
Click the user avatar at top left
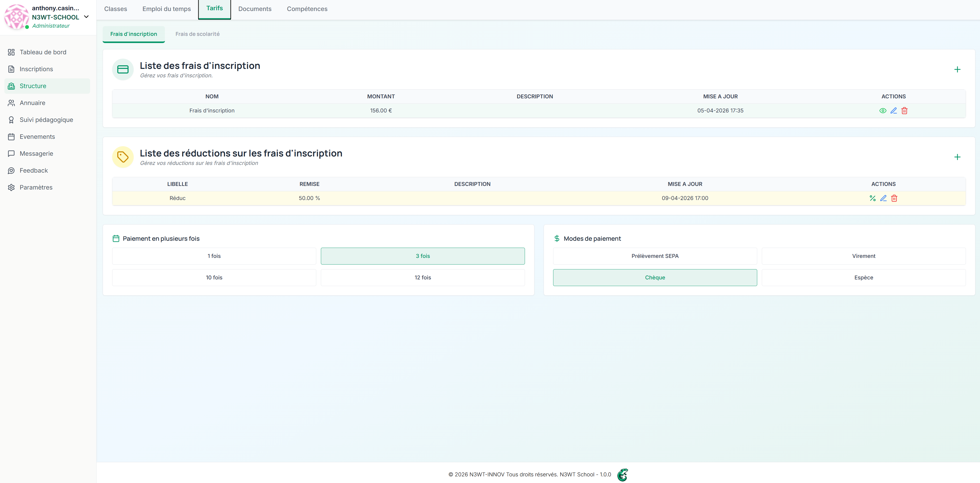click(x=16, y=17)
